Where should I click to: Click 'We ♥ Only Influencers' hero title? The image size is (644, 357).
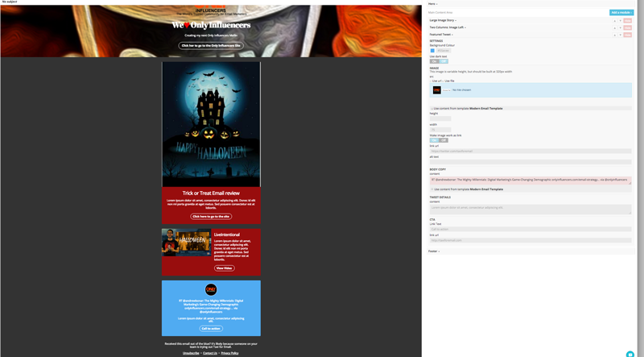(x=211, y=26)
